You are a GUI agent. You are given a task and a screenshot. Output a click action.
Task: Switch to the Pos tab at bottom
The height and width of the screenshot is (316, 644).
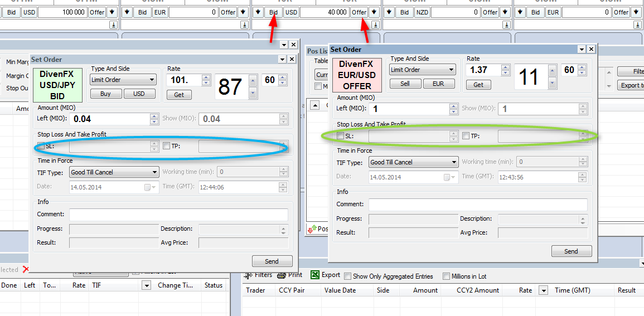point(319,229)
